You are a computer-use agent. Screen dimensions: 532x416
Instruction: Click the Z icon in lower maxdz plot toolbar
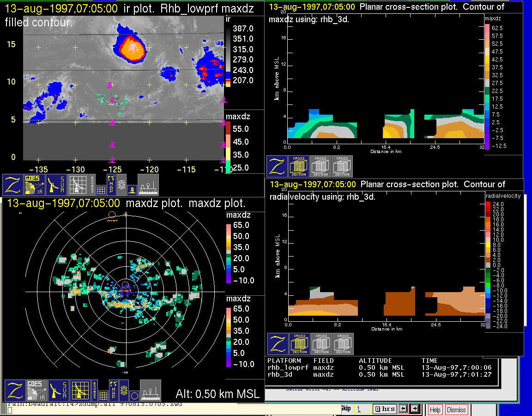(x=14, y=391)
